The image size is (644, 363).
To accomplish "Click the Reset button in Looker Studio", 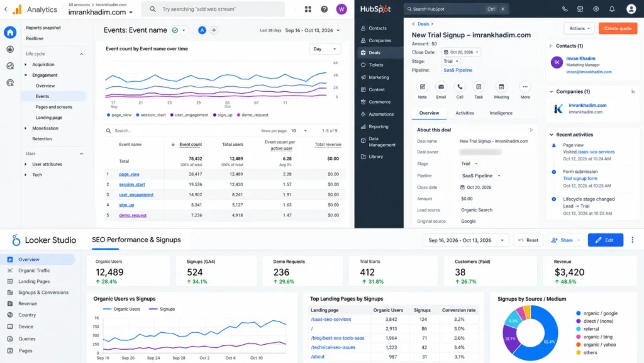I will pyautogui.click(x=528, y=240).
